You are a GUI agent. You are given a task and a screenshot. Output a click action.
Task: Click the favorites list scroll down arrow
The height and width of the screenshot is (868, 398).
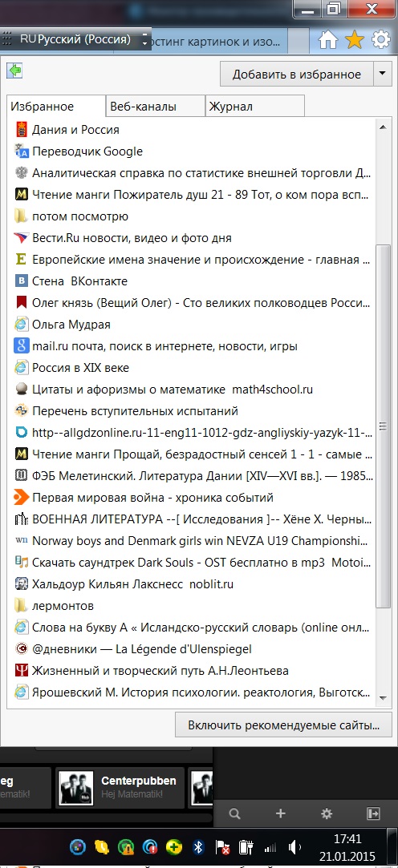(383, 697)
